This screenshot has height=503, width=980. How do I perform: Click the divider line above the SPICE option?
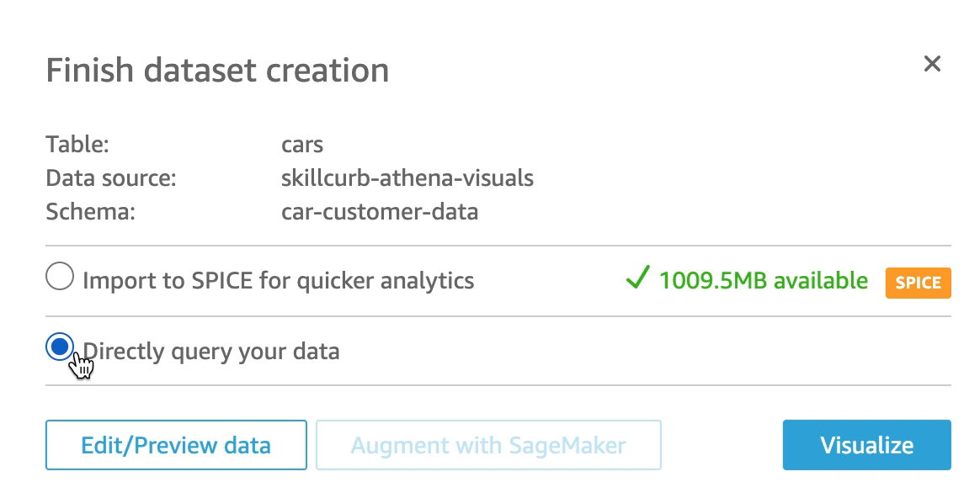click(x=498, y=246)
